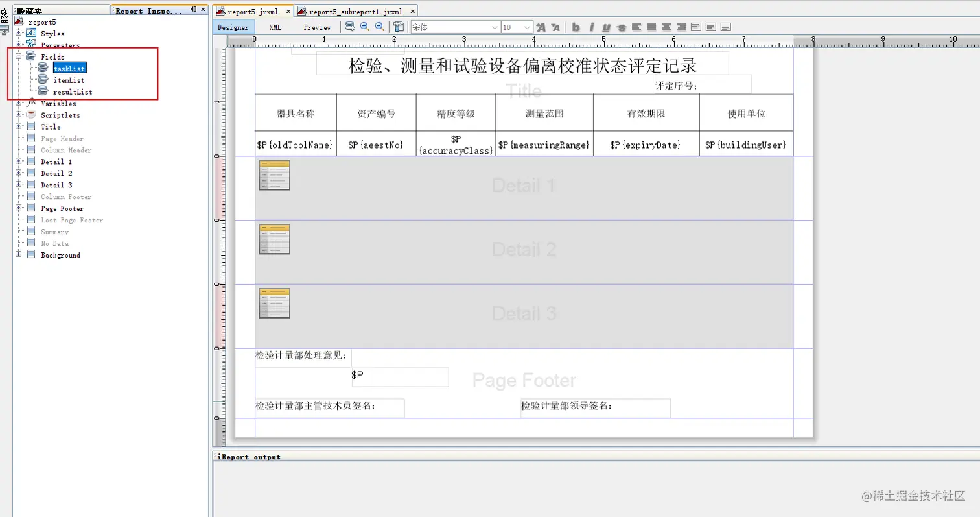Select the Zoom In magnifier icon

364,27
